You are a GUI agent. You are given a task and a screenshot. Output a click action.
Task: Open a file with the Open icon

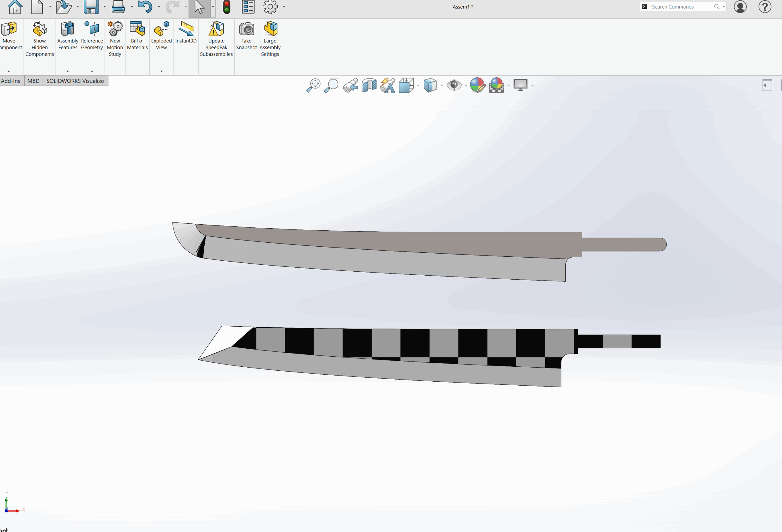tap(64, 6)
